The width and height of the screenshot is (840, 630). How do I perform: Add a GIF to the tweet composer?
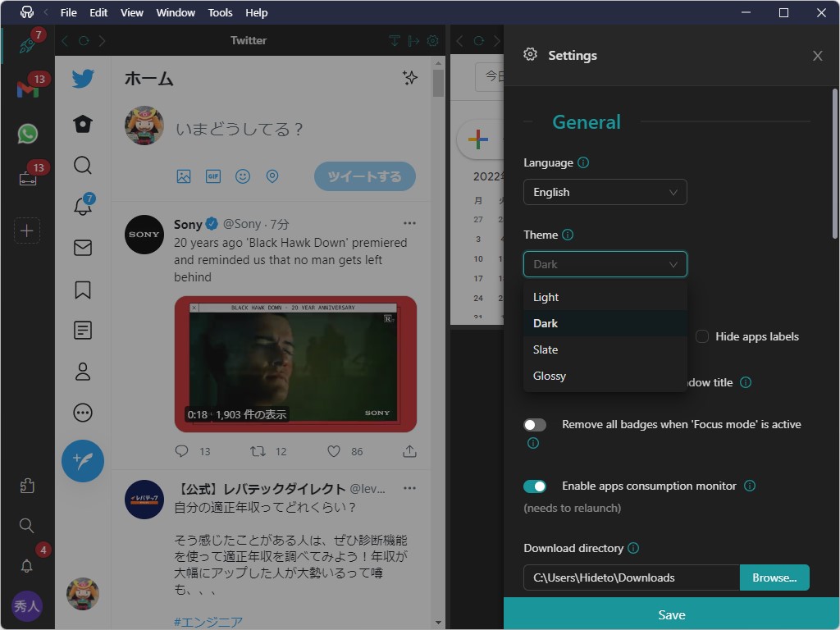click(x=213, y=176)
